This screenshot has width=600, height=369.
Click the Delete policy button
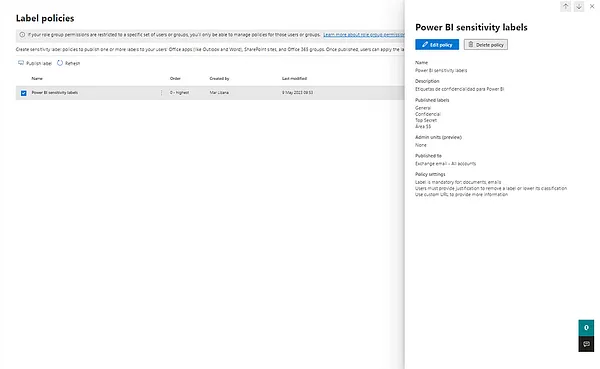(x=486, y=45)
